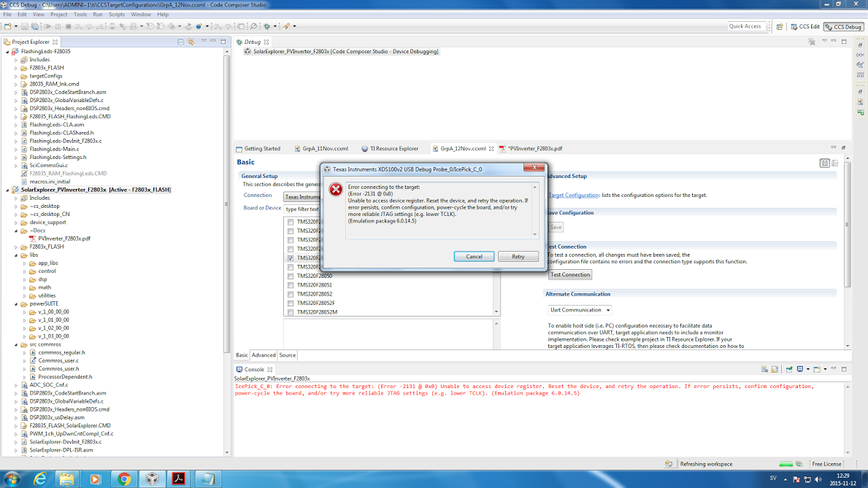This screenshot has height=488, width=868.
Task: Click the Code Composer Studio cube taskbar icon
Action: [153, 479]
